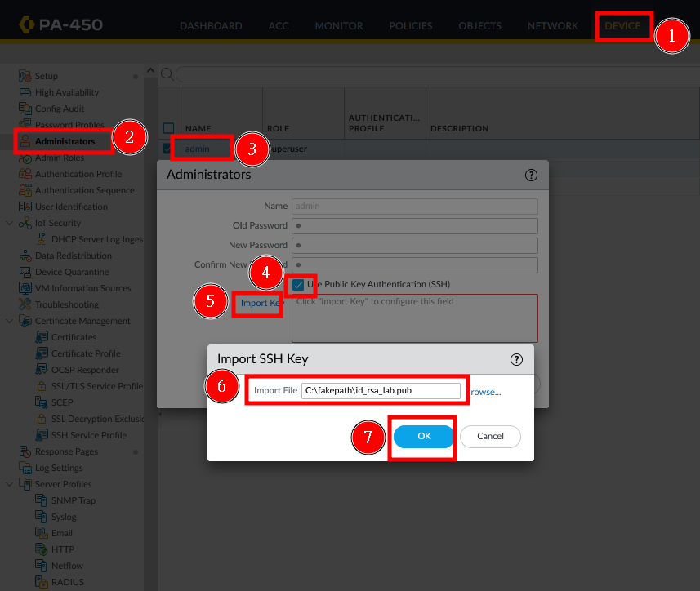
Task: Collapse the Server Profiles tree node
Action: pos(9,484)
